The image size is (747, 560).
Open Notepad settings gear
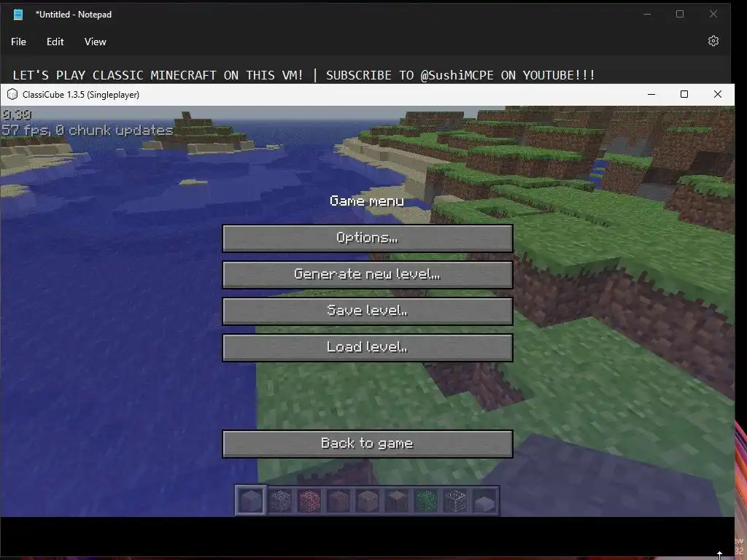point(713,41)
